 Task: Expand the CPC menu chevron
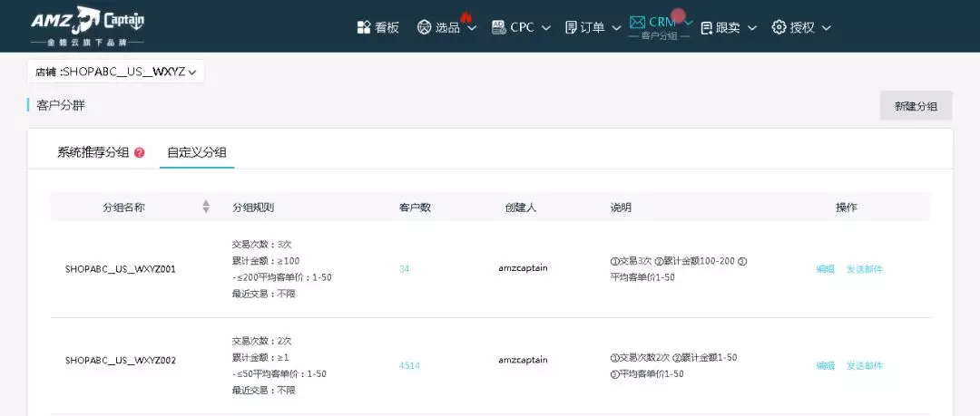click(545, 28)
